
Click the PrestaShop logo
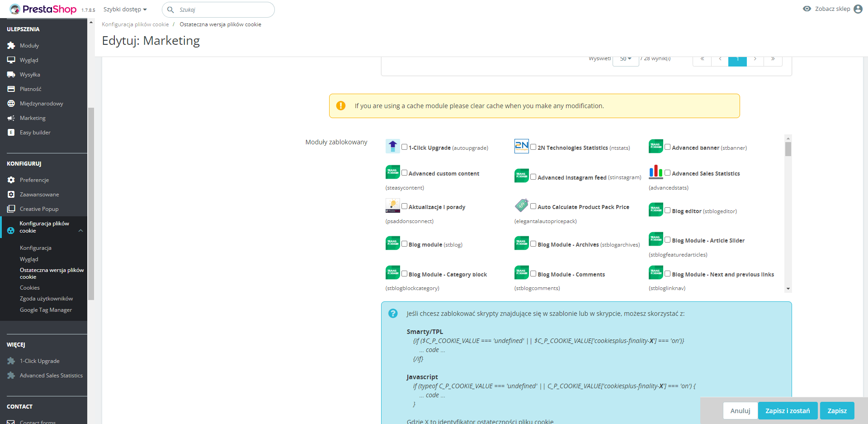coord(43,9)
